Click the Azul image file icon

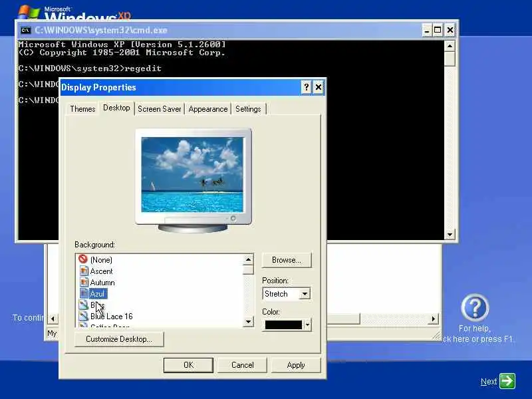click(x=84, y=293)
